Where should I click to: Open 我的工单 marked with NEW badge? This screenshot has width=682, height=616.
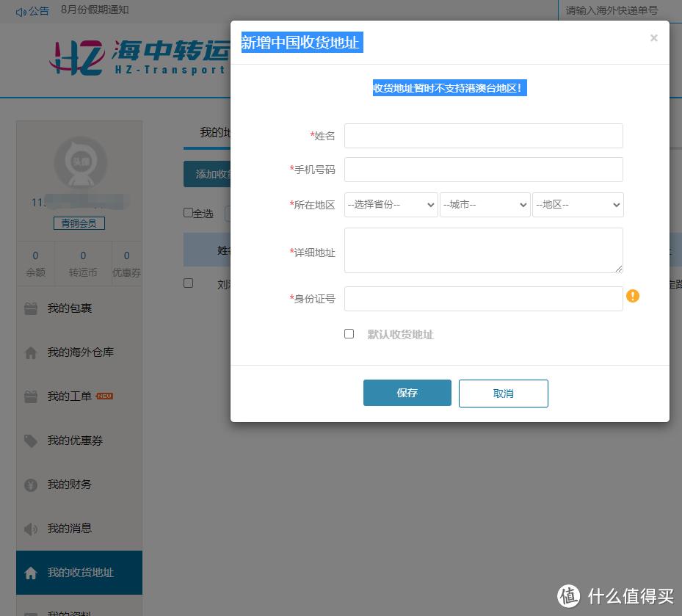point(70,396)
